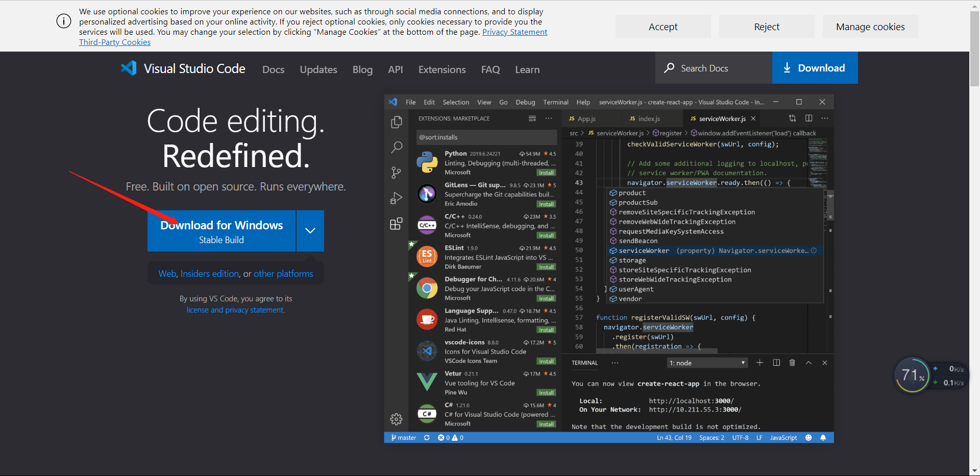
Task: Accept optional cookies
Action: coord(663,27)
